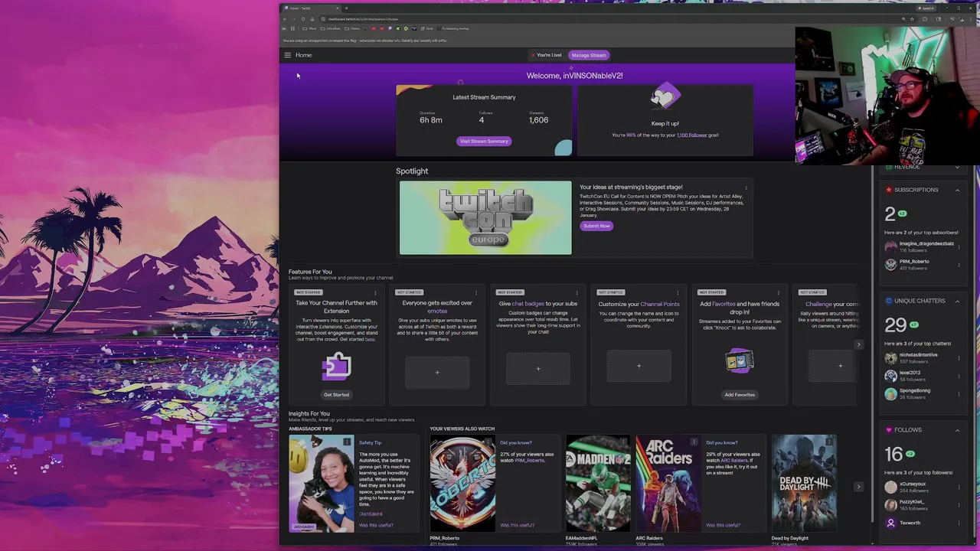This screenshot has width=980, height=551.
Task: Open the chat badges link
Action: coord(528,304)
